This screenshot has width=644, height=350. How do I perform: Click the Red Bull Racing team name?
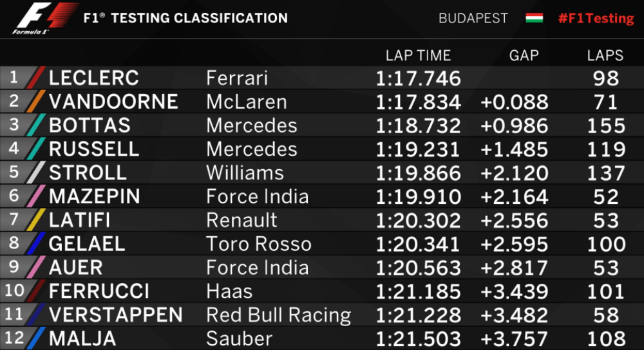279,315
